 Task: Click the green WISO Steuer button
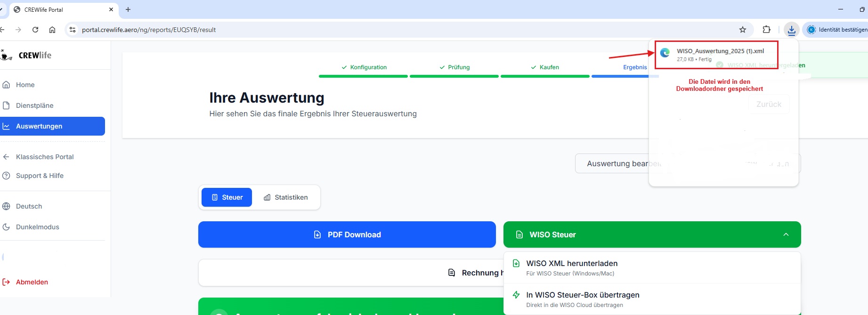[x=652, y=234]
